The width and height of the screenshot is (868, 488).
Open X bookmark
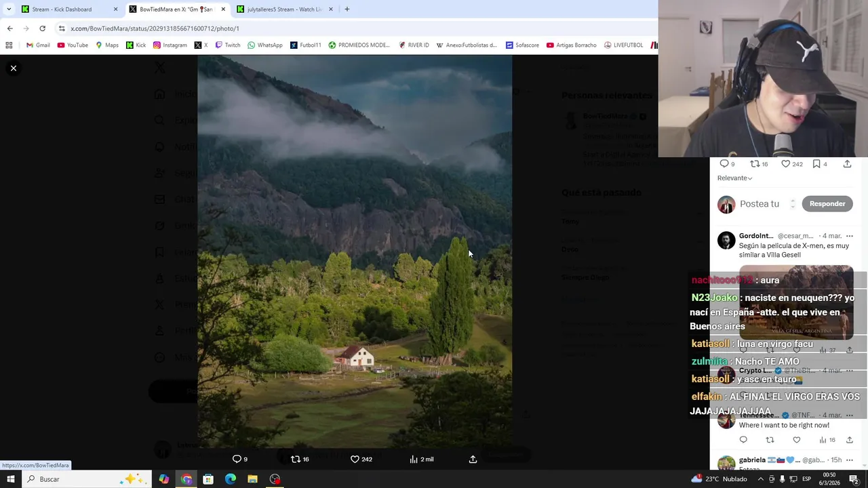click(x=201, y=45)
